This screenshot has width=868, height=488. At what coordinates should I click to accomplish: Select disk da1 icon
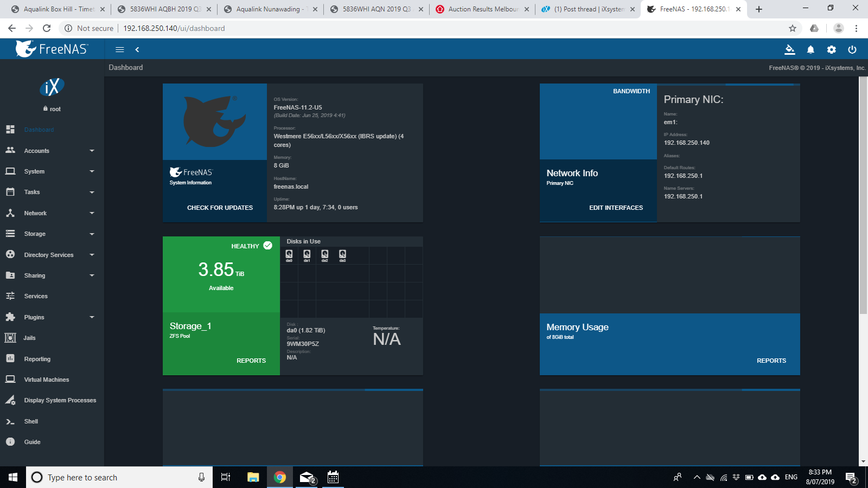pyautogui.click(x=307, y=255)
